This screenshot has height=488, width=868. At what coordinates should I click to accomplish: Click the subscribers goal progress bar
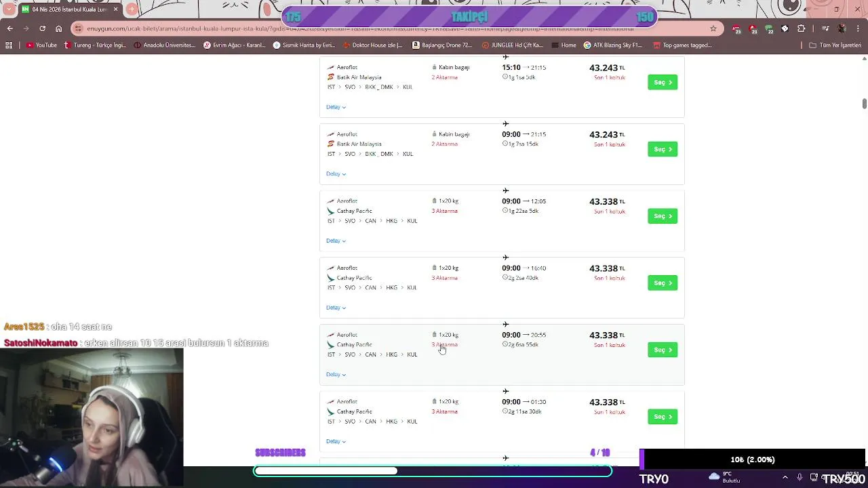pos(433,471)
